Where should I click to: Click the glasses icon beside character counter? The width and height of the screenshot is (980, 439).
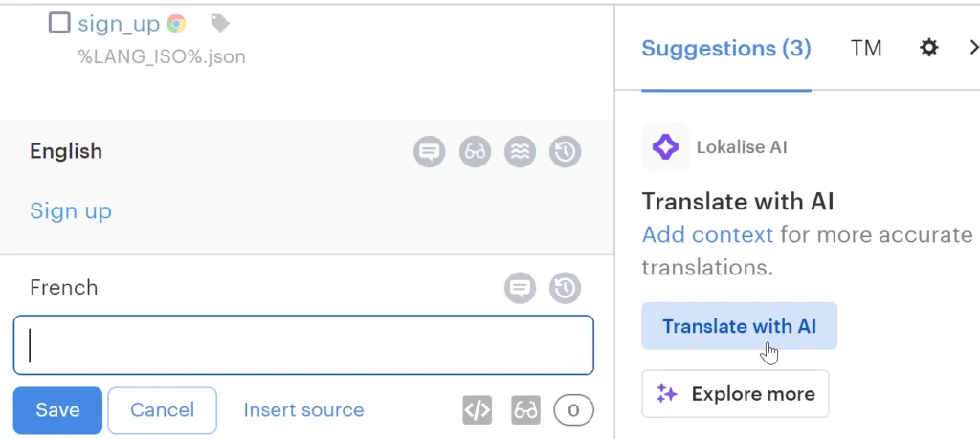click(x=525, y=410)
